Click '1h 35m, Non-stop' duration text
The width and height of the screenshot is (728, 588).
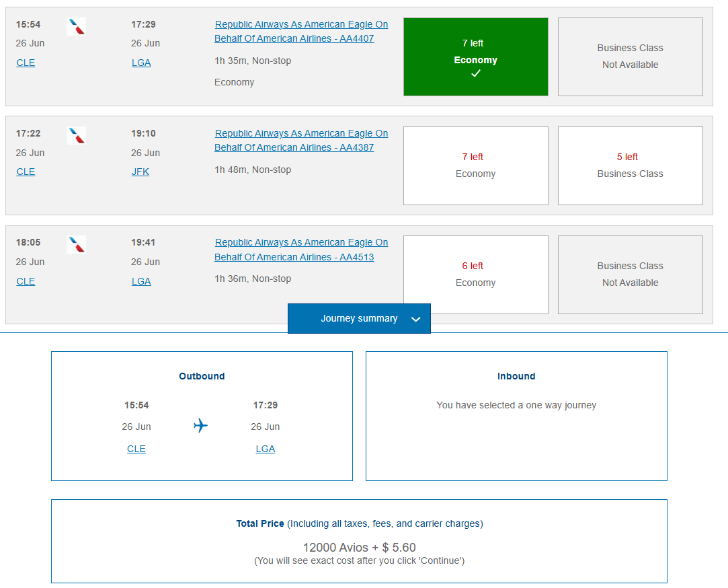click(253, 61)
